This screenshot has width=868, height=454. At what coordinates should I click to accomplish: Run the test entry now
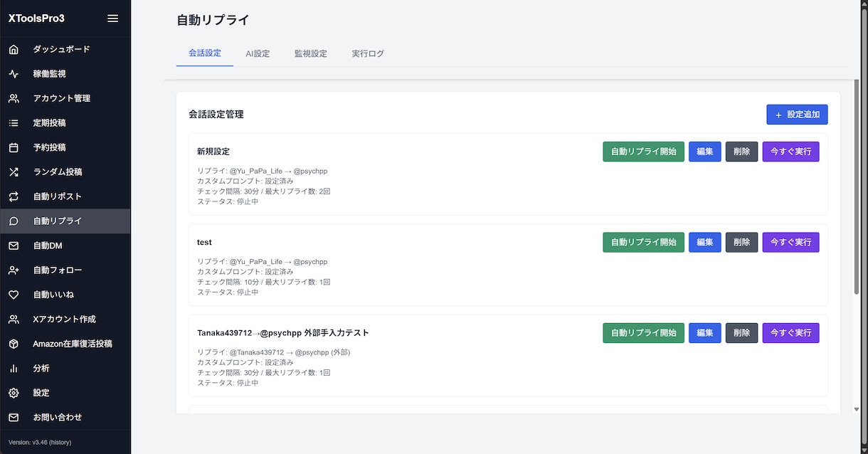(x=790, y=242)
